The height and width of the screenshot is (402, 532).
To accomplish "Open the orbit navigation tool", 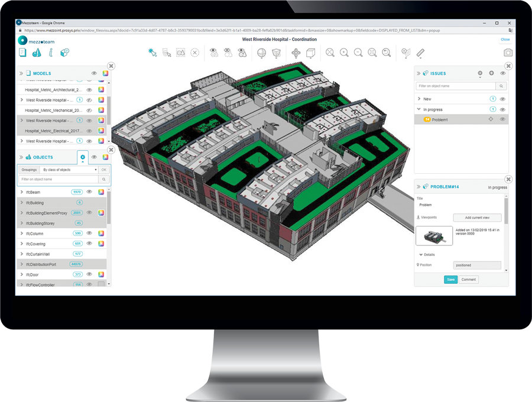I will pos(296,53).
